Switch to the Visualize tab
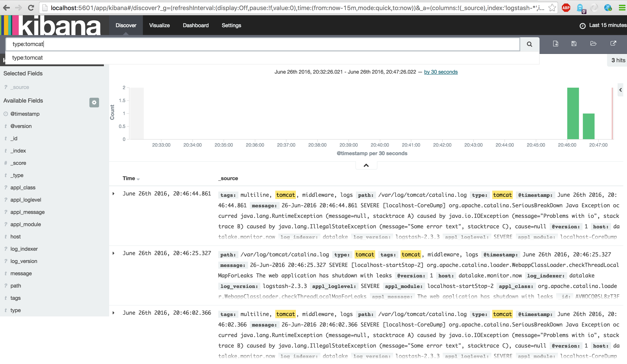The image size is (627, 364). [159, 25]
